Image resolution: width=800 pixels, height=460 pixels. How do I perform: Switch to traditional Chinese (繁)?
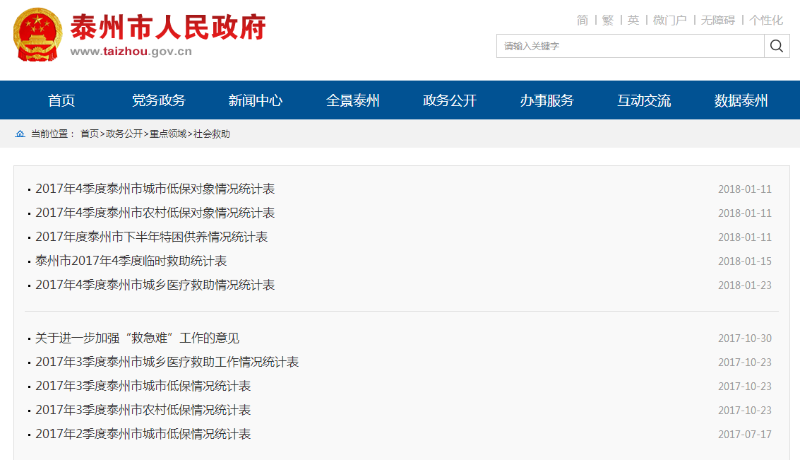(x=608, y=20)
